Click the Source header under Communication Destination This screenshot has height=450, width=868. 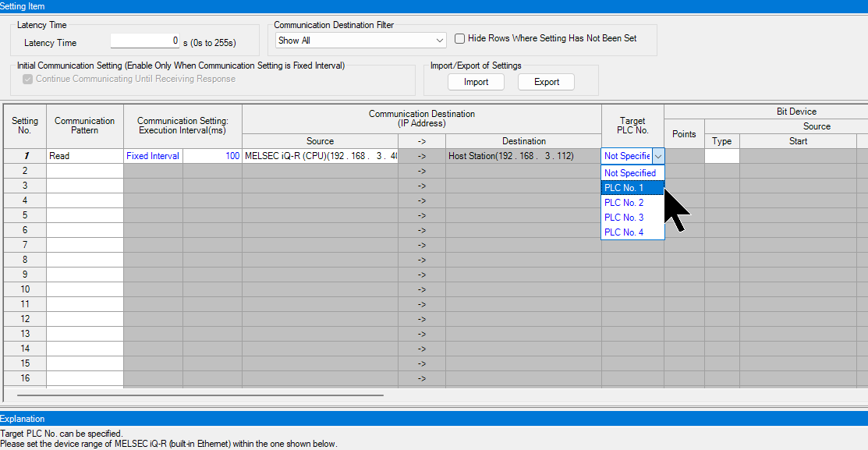[x=320, y=141]
